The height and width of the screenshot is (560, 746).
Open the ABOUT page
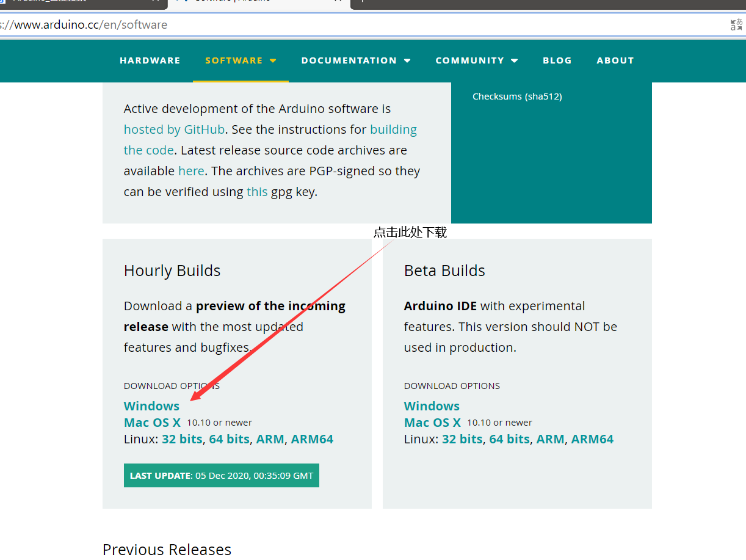click(615, 60)
